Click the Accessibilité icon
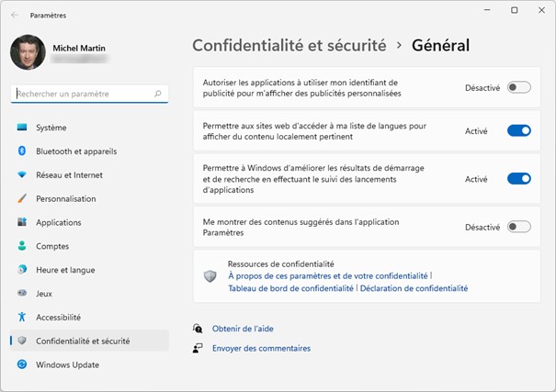The image size is (556, 392). 22,317
